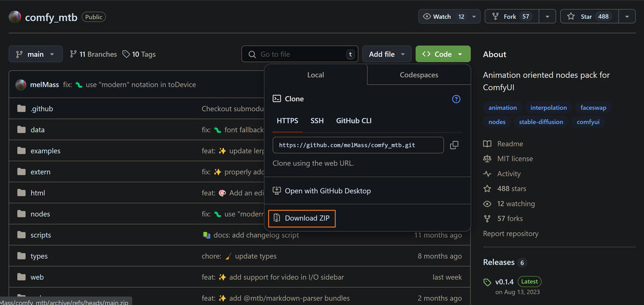The image size is (644, 305).
Task: Toggle the green Code dropdown button
Action: pyautogui.click(x=443, y=54)
